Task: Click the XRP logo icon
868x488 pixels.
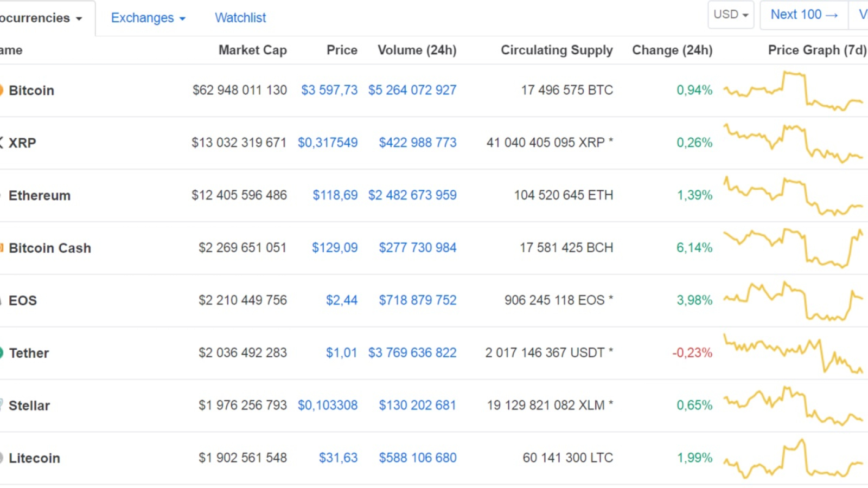Action: [x=2, y=143]
